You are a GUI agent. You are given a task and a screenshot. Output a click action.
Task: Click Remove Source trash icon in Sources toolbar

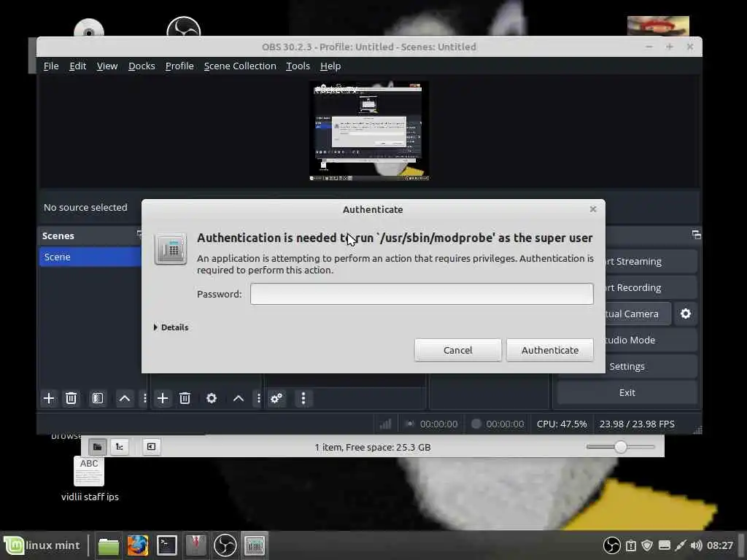tap(185, 398)
